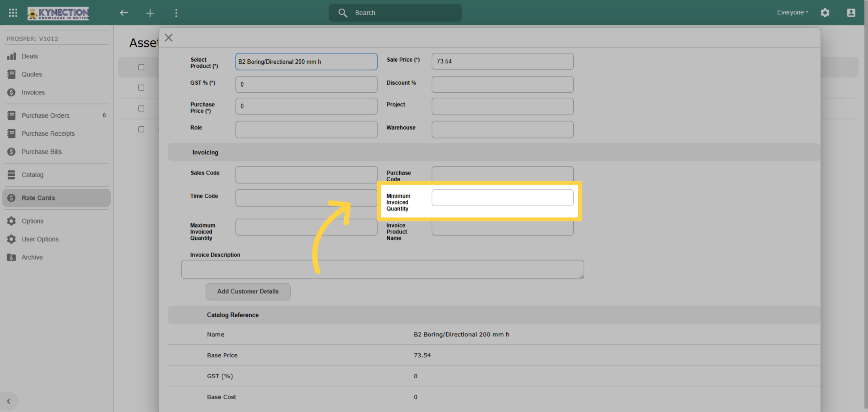
Task: Click the plus add icon in header
Action: 150,13
